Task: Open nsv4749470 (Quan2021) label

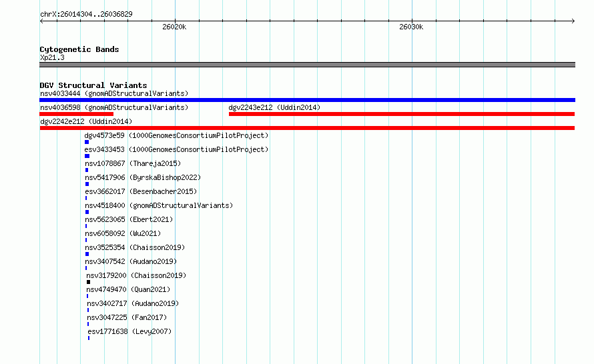Action: 128,289
